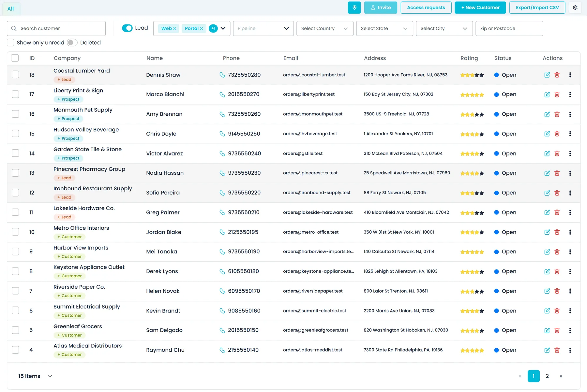Remove the Web filter tag
Viewport: 587px width, 392px height.
(x=175, y=28)
